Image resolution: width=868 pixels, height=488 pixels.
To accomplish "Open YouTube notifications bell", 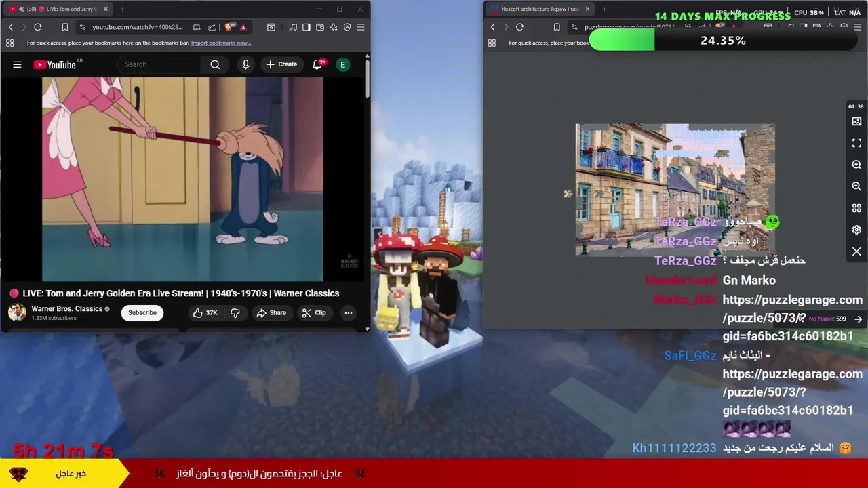I will pos(317,64).
